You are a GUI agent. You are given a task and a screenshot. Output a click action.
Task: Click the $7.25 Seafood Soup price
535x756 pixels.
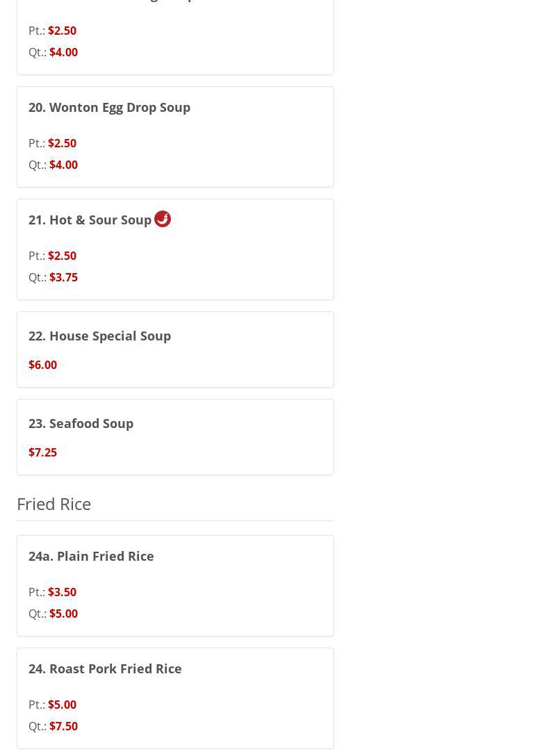point(42,452)
